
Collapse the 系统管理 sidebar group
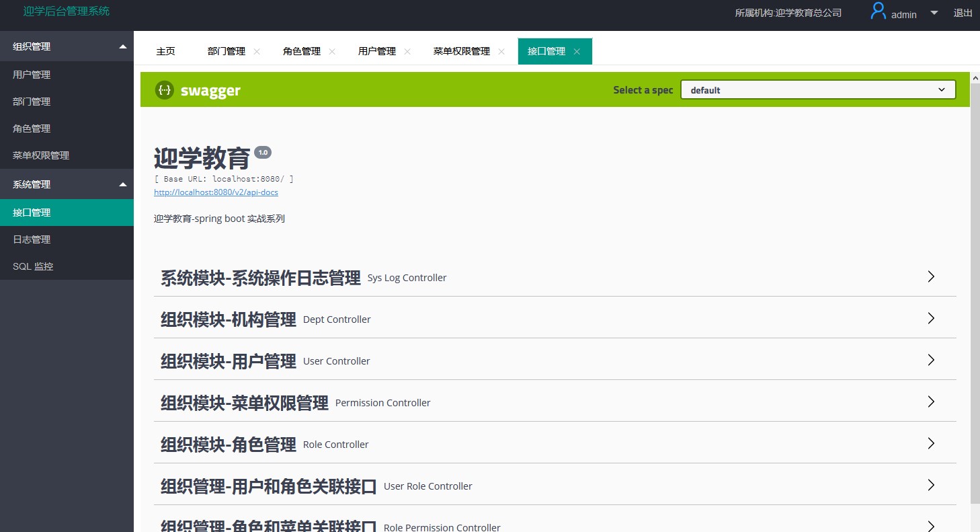(122, 184)
